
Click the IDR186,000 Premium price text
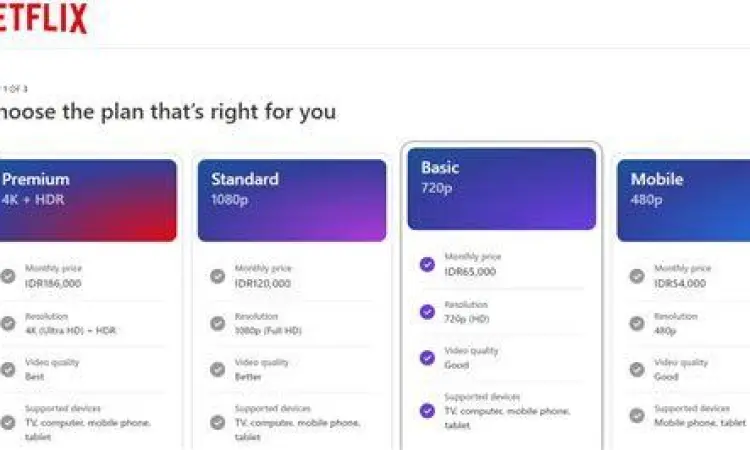(x=54, y=283)
